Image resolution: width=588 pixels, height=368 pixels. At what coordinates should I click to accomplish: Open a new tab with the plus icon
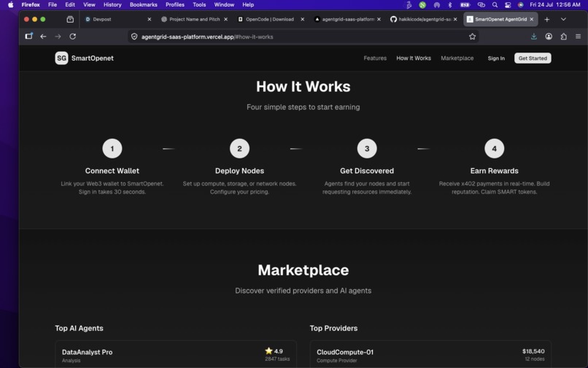point(546,19)
